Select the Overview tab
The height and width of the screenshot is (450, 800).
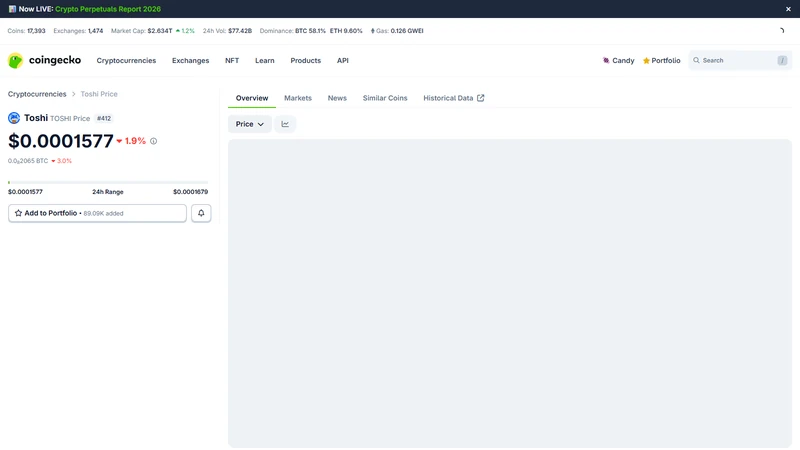coord(252,98)
